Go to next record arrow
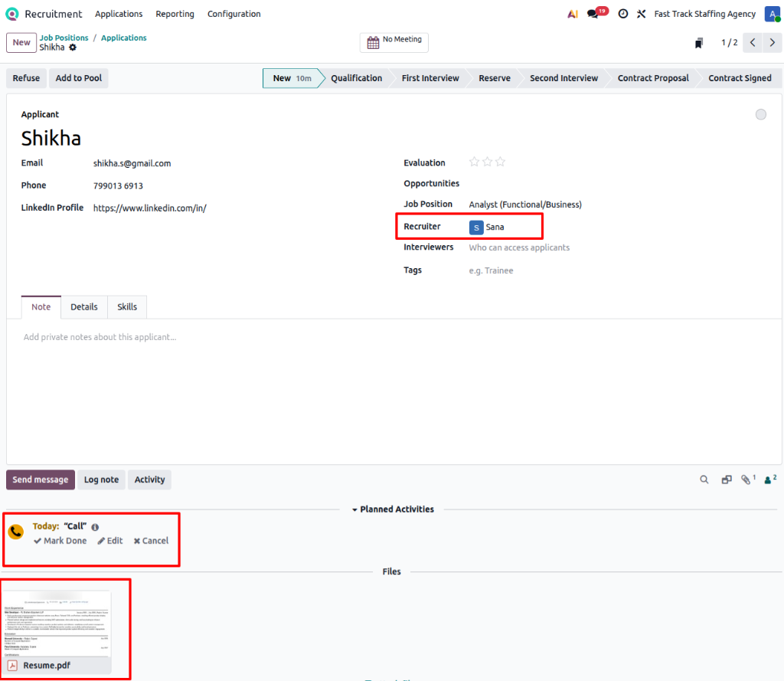 (773, 43)
